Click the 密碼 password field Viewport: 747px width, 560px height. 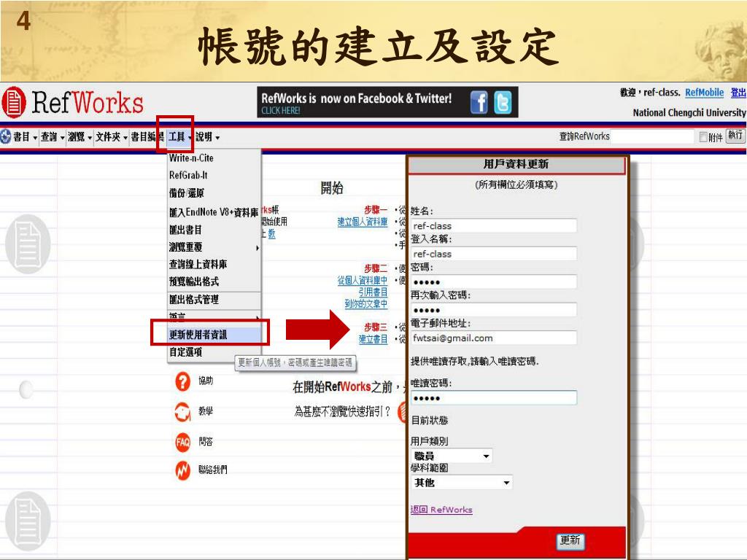coord(494,282)
